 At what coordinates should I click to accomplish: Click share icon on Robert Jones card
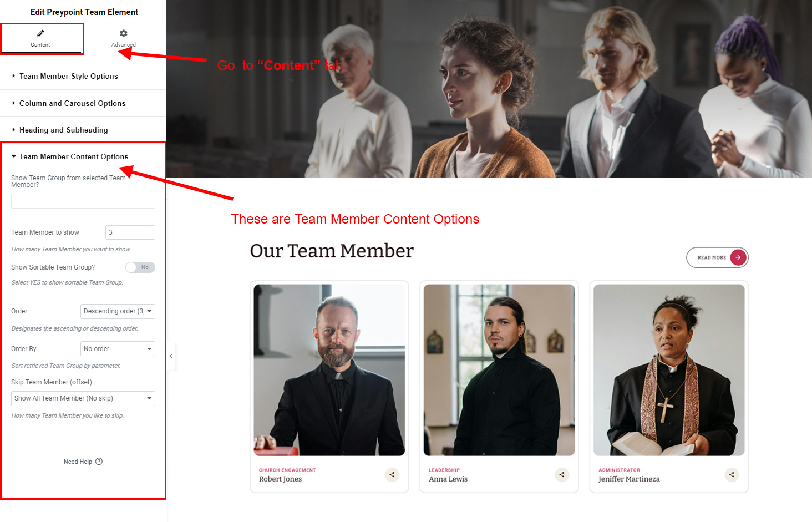pos(392,475)
